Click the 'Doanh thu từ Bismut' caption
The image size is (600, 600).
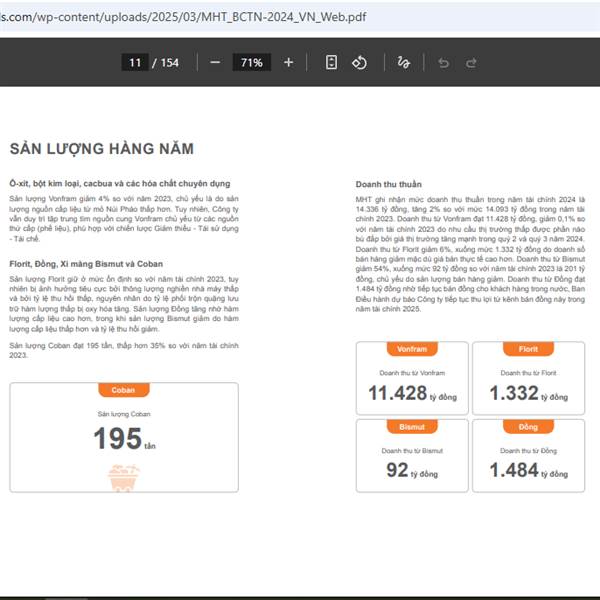[412, 451]
